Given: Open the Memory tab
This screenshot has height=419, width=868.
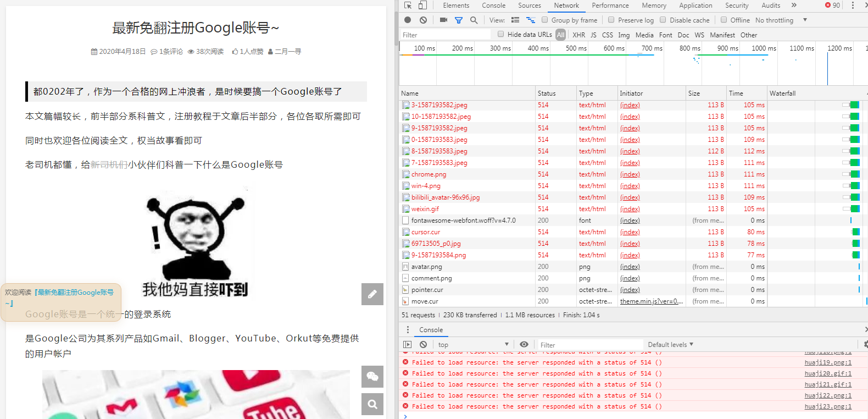Looking at the screenshot, I should [654, 5].
